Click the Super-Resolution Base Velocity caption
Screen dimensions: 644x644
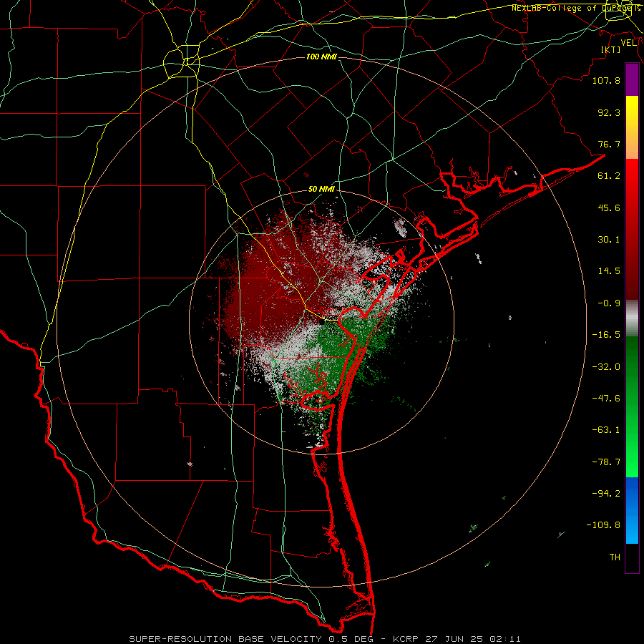click(x=325, y=639)
